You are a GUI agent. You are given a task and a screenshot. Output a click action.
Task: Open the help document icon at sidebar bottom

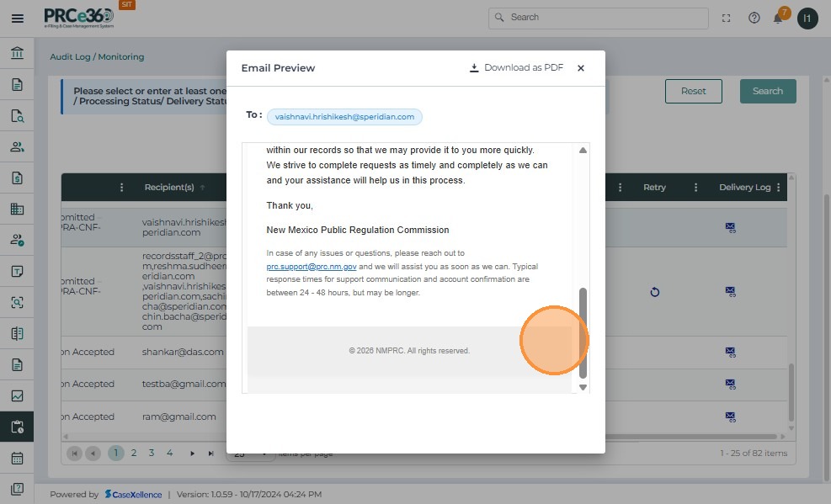pos(17,489)
